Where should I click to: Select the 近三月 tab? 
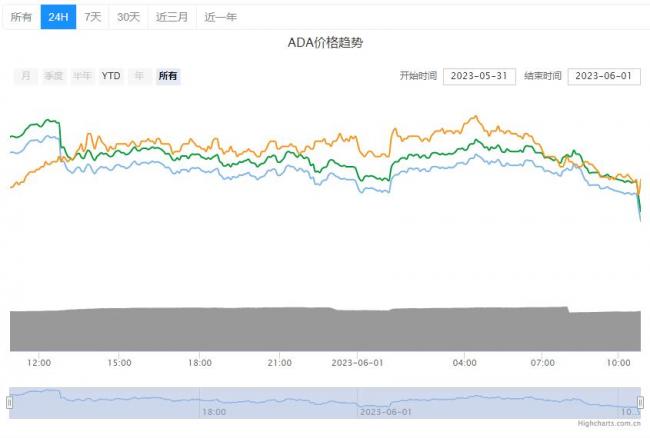click(x=172, y=17)
